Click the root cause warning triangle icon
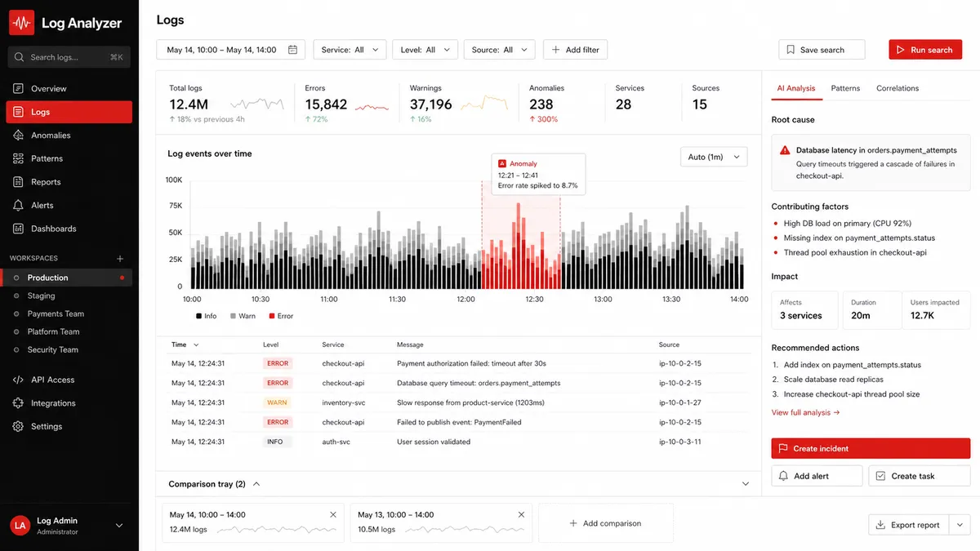 click(785, 150)
